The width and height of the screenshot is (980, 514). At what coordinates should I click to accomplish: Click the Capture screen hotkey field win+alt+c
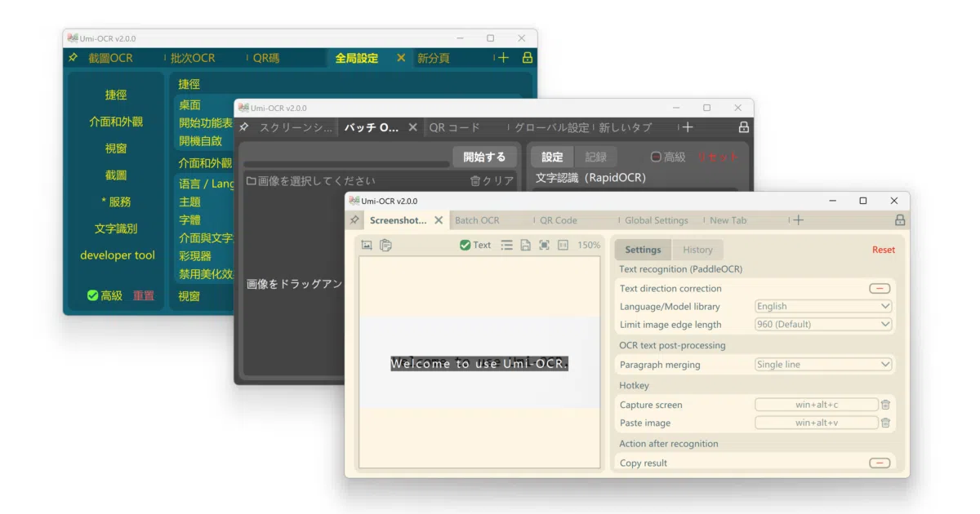pos(817,405)
